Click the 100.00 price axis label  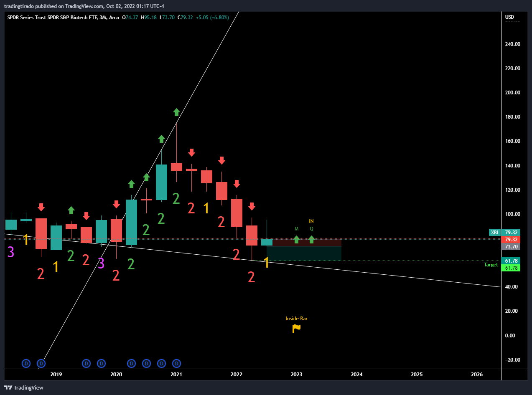512,214
